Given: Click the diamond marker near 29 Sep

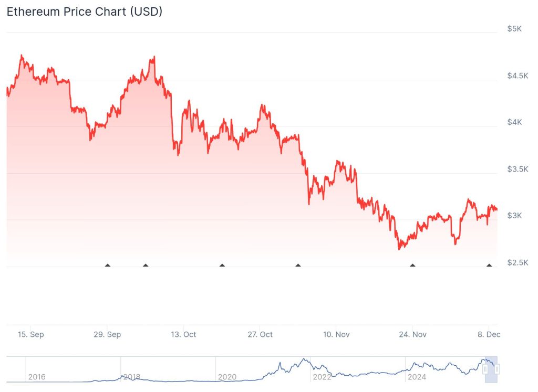Looking at the screenshot, I should pos(108,266).
